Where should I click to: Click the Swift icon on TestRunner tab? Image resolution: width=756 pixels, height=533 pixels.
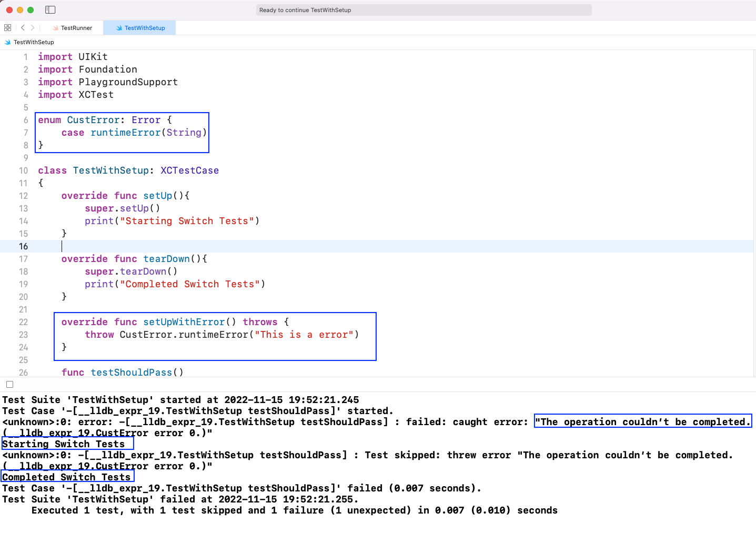(56, 28)
